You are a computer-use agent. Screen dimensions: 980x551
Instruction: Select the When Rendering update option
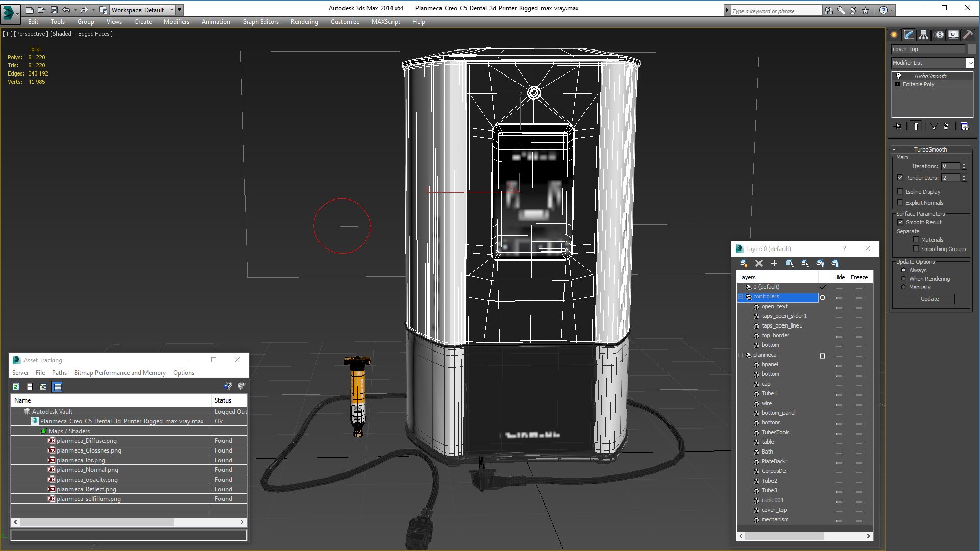903,279
